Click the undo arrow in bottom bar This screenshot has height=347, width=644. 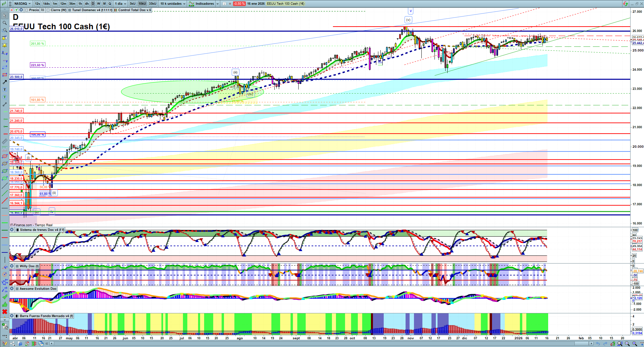pyautogui.click(x=598, y=344)
